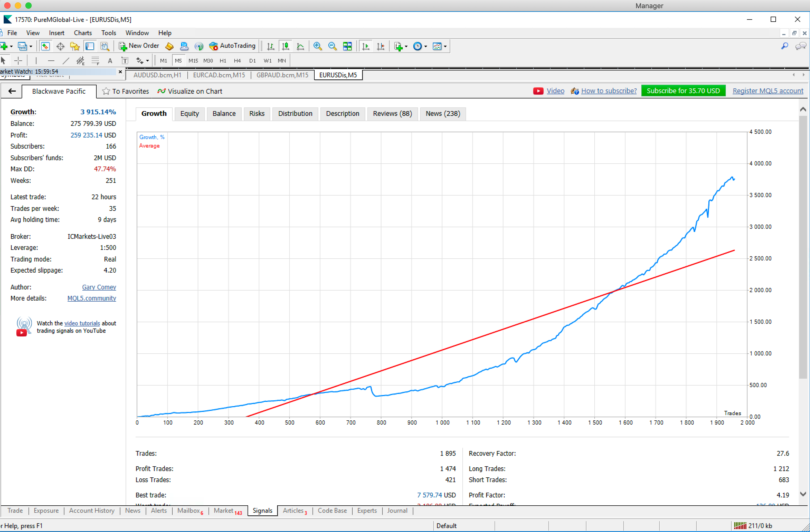The image size is (810, 532).
Task: Expand the New Chart dropdown arrow
Action: (11, 47)
